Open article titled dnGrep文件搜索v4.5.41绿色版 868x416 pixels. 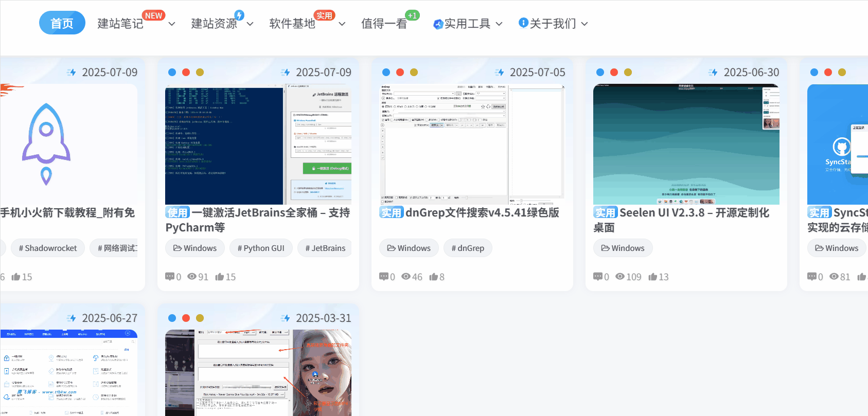tap(469, 213)
